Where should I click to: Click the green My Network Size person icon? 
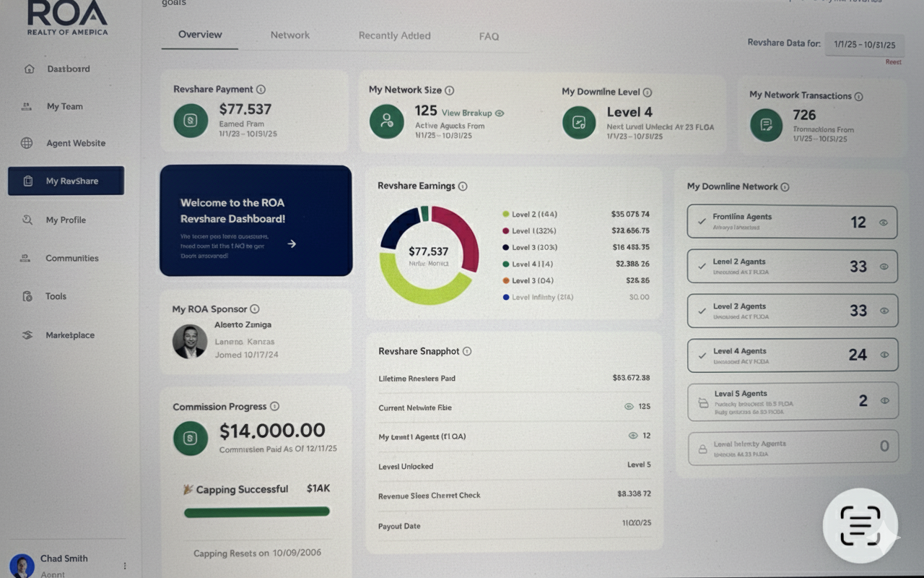click(x=387, y=121)
